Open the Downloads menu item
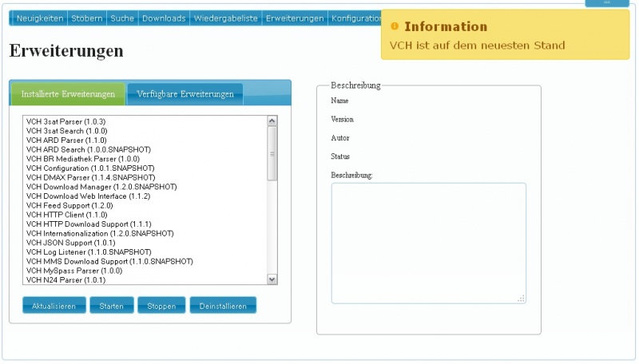639x364 pixels. point(165,18)
